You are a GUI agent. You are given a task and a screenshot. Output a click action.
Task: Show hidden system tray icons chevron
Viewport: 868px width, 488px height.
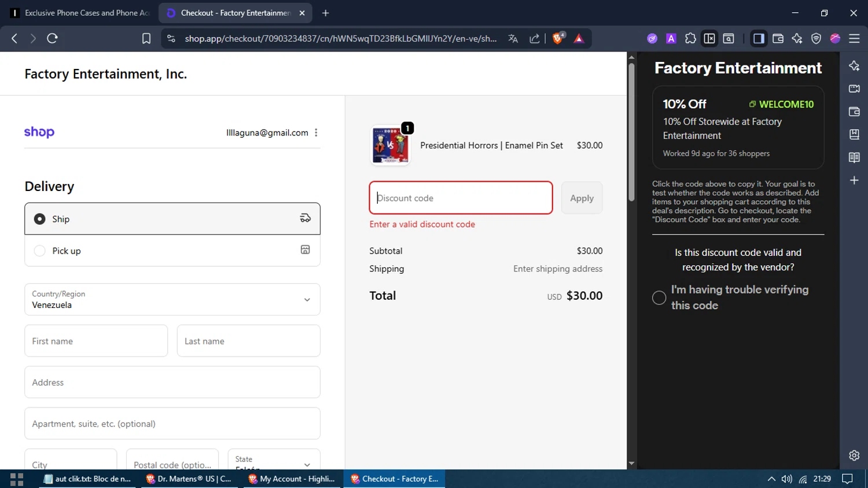(x=771, y=479)
